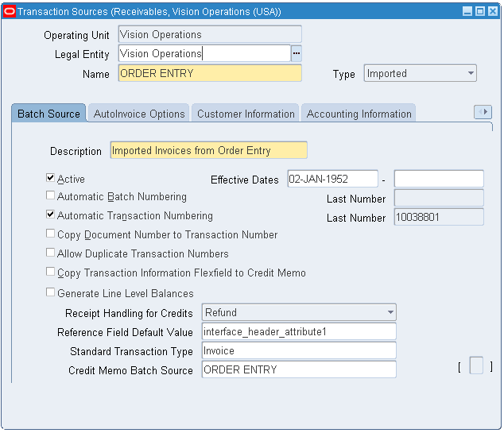The image size is (504, 433).
Task: Click the Credit Memo Batch Source field
Action: [x=298, y=369]
